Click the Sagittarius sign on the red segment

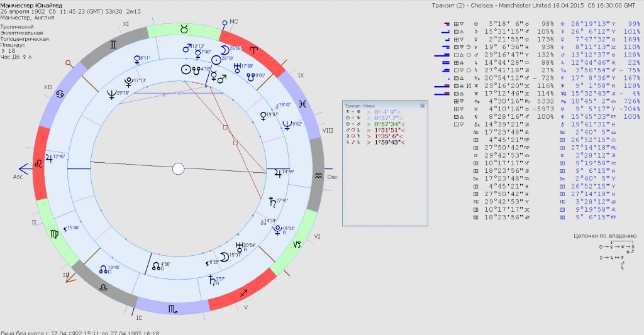tap(243, 293)
